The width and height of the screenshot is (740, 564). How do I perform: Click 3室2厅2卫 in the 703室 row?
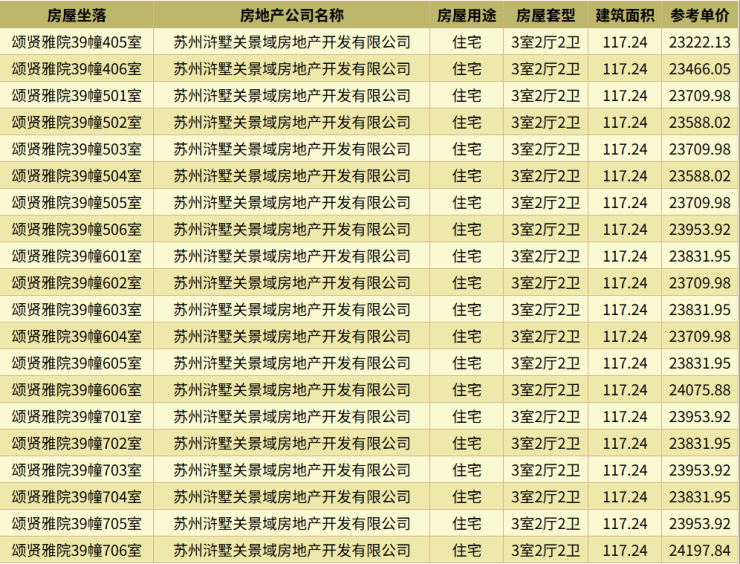tap(546, 470)
